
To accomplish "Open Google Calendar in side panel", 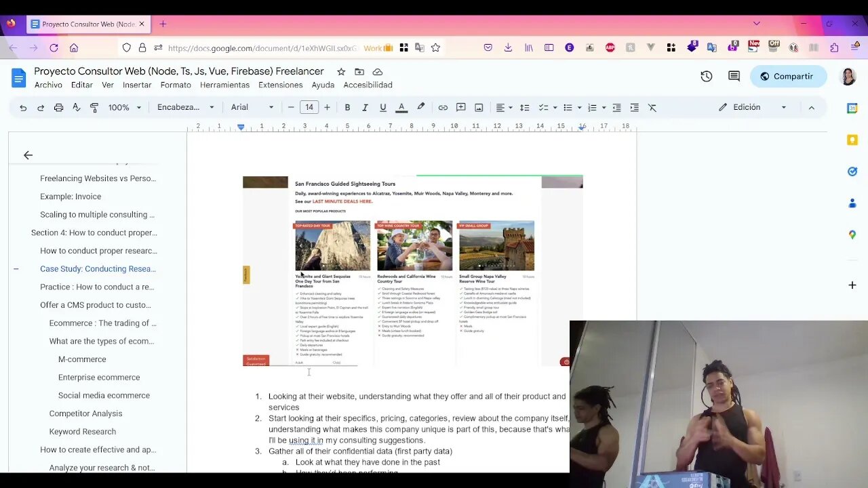I will pos(852,108).
